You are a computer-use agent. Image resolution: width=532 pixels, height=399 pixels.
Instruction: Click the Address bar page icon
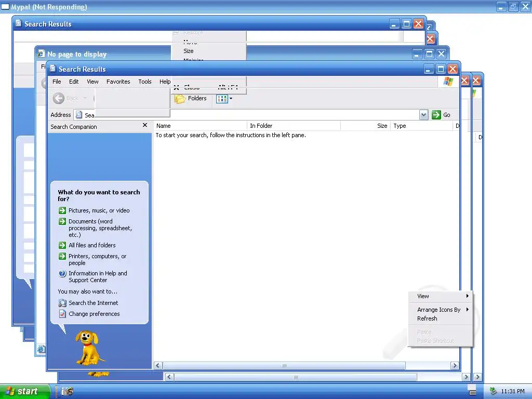(79, 115)
